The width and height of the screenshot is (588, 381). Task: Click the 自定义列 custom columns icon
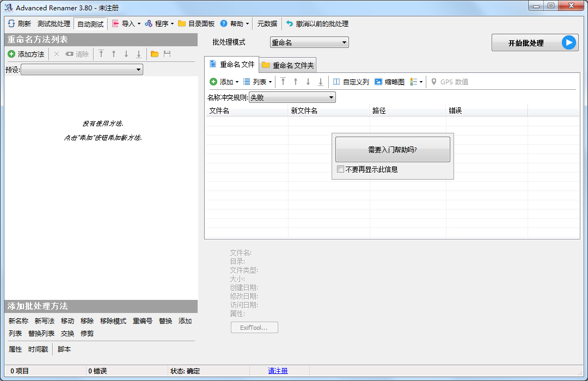click(336, 82)
